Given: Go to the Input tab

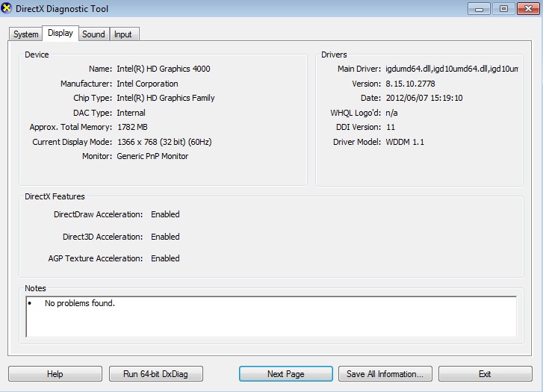Looking at the screenshot, I should point(123,34).
